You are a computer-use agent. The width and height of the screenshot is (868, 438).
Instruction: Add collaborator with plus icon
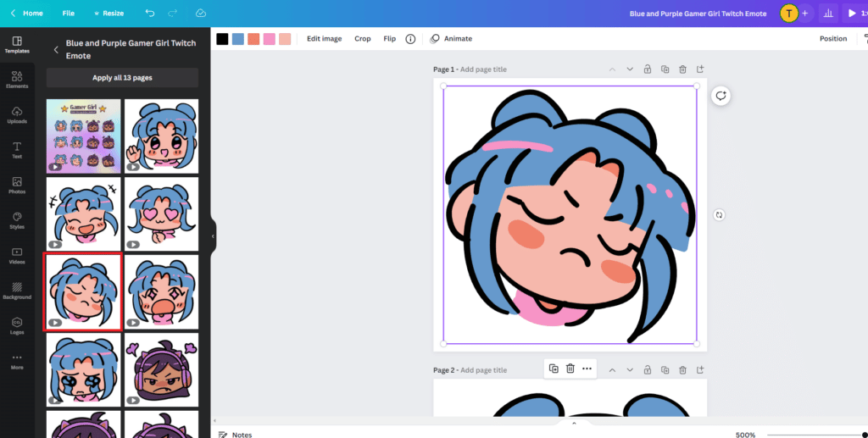805,14
